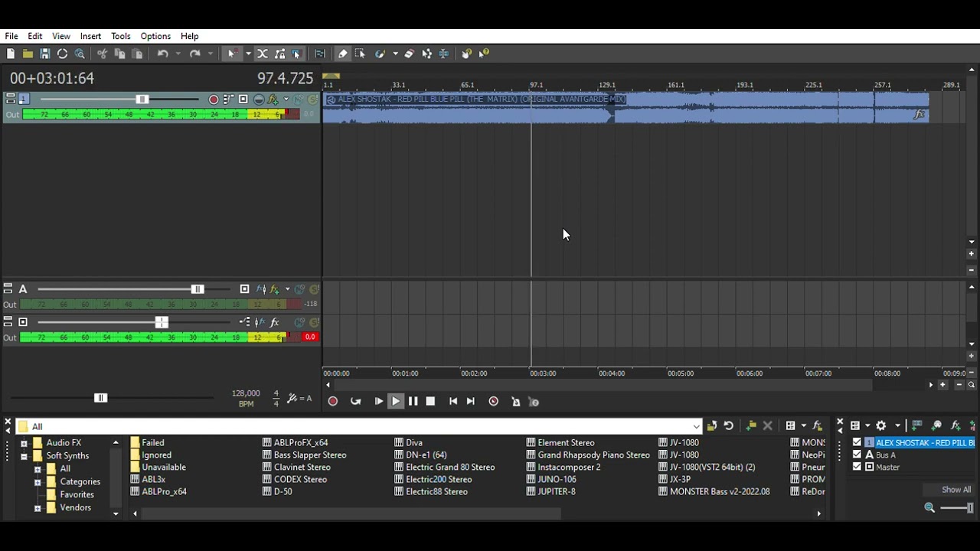Toggle the metronome
This screenshot has height=551, width=980.
pyautogui.click(x=515, y=401)
